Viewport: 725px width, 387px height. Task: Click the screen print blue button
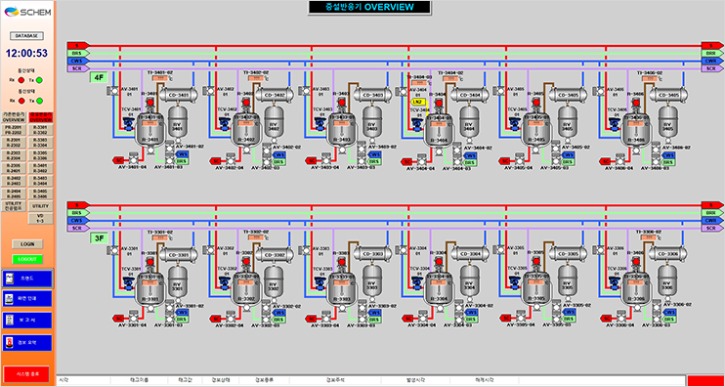point(27,298)
